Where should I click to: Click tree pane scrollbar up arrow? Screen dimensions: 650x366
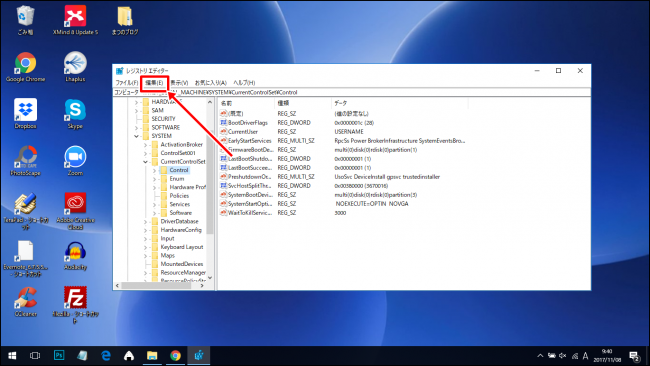point(210,102)
